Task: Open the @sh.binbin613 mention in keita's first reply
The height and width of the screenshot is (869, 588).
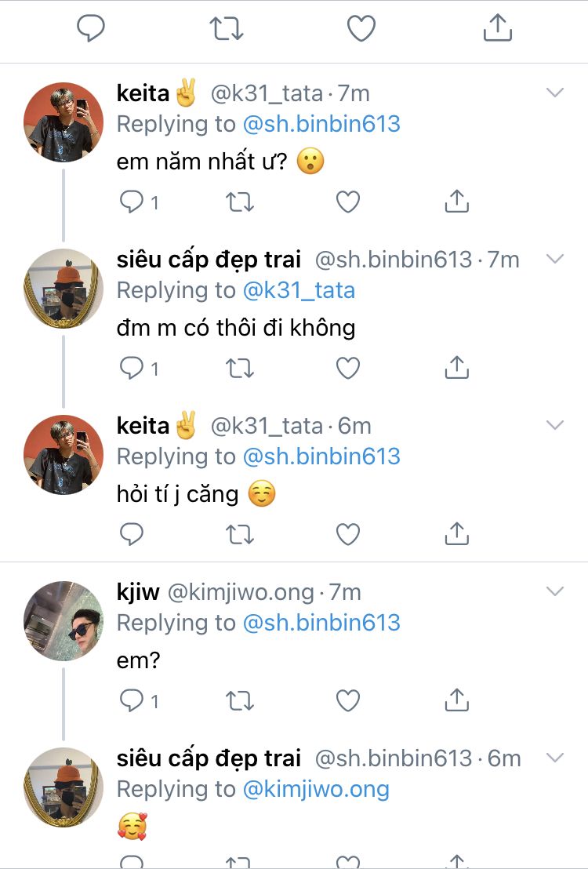Action: pyautogui.click(x=321, y=124)
